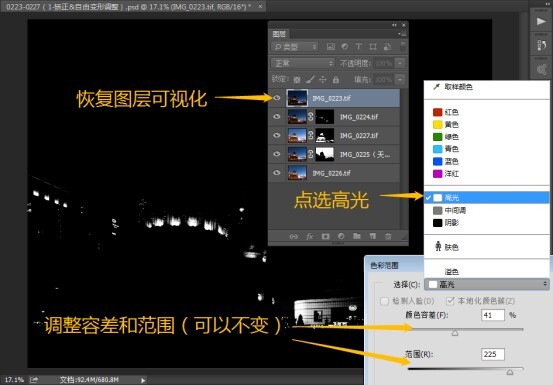Filter layers by type (T) icon

[359, 47]
